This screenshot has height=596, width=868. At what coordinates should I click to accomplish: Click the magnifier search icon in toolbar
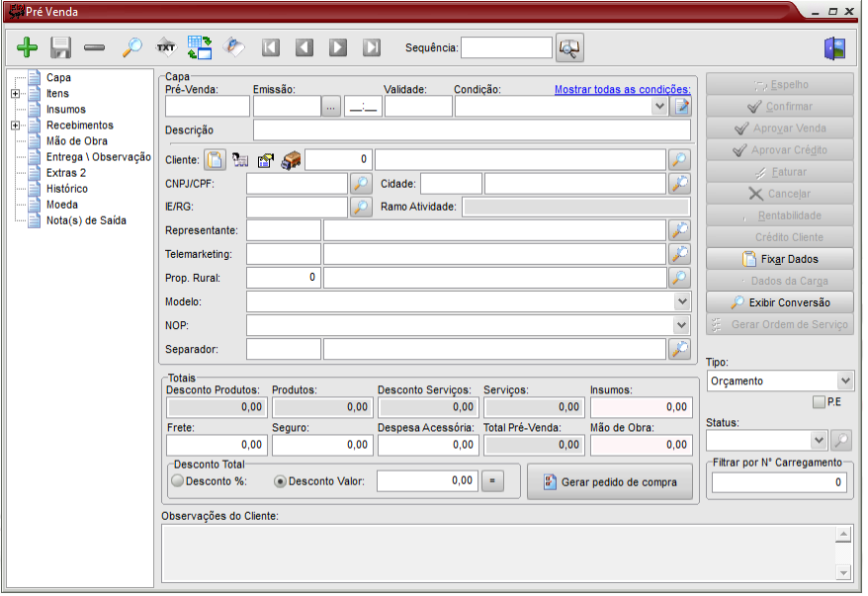pyautogui.click(x=131, y=47)
